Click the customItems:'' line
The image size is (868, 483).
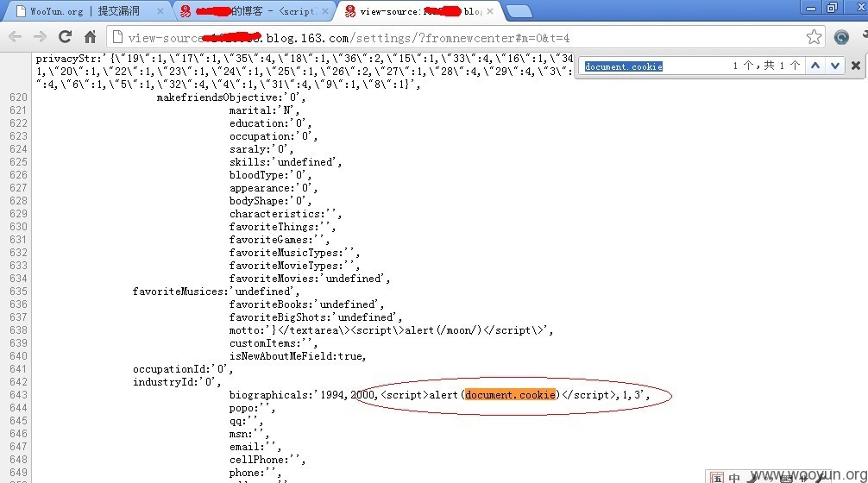coord(274,343)
